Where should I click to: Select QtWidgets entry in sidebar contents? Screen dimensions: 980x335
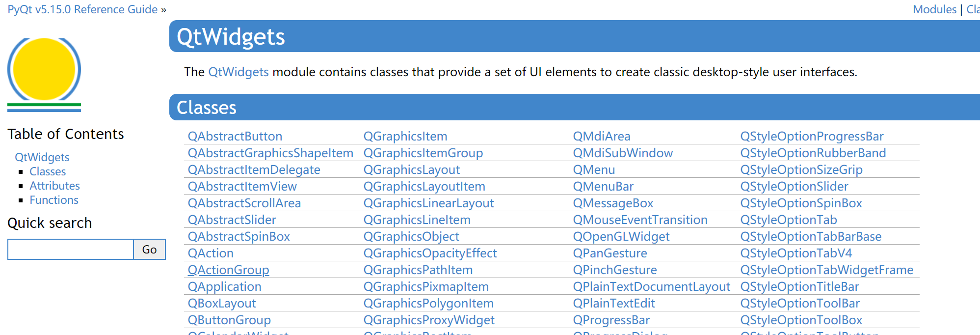[x=42, y=157]
